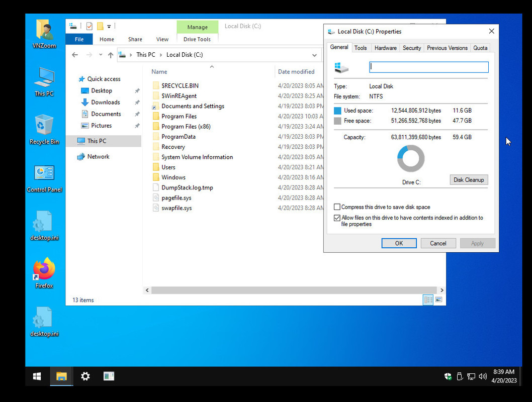Switch to Hardware tab in Properties

pos(386,48)
